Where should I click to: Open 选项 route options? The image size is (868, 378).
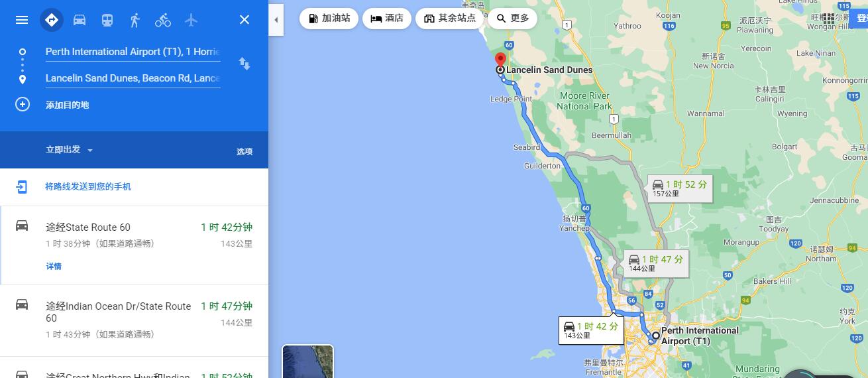tap(244, 151)
